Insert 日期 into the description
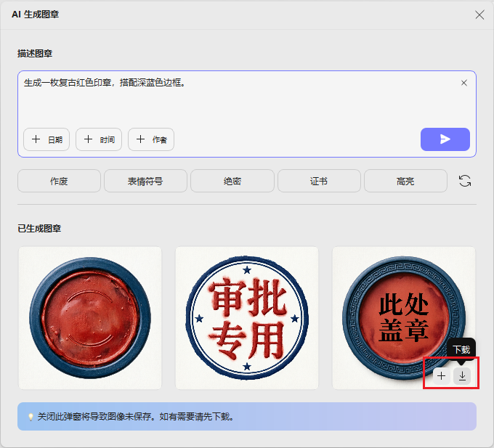This screenshot has width=494, height=448. coord(46,139)
